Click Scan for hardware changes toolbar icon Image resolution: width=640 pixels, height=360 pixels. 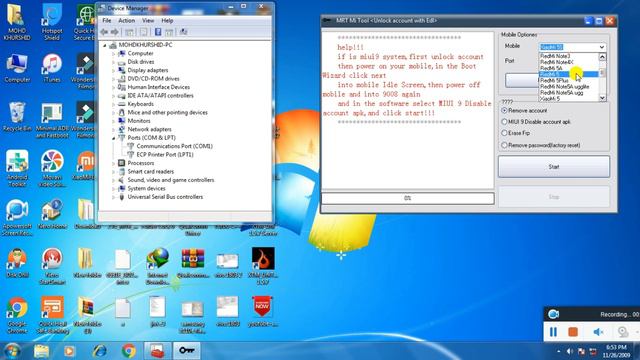pyautogui.click(x=183, y=32)
